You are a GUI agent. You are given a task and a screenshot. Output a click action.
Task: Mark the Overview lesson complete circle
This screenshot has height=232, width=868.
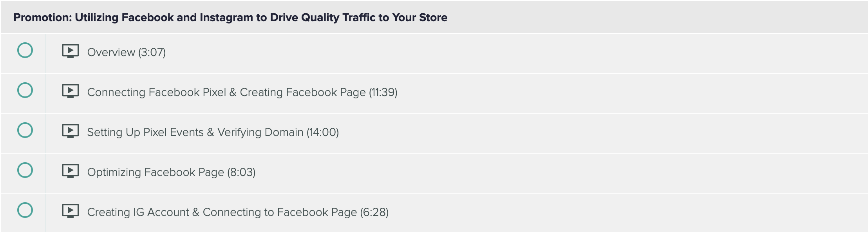[25, 50]
